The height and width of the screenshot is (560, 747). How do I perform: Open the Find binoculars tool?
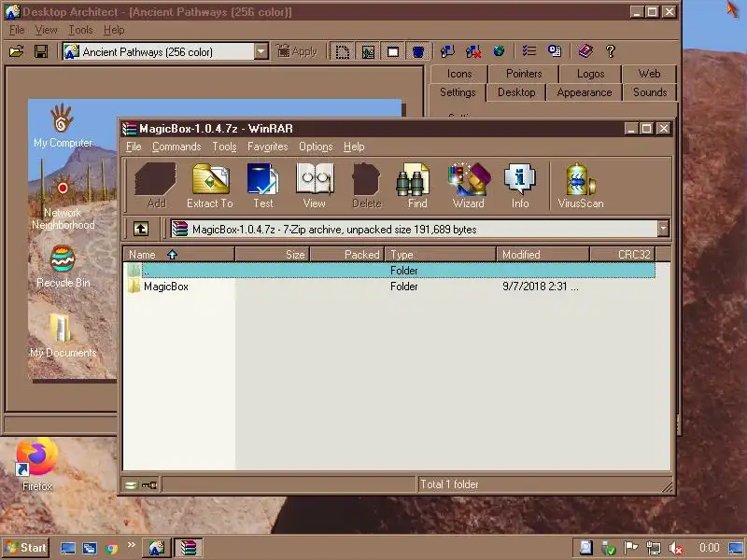pyautogui.click(x=417, y=186)
